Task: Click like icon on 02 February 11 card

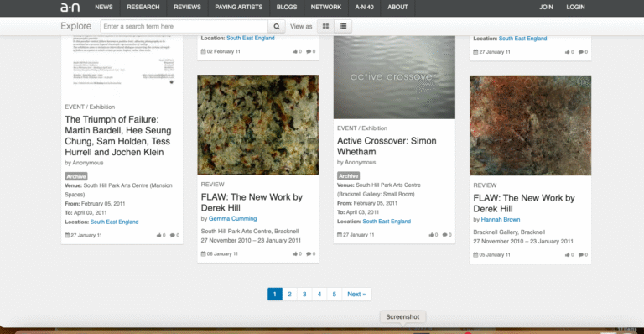Action: coord(295,51)
